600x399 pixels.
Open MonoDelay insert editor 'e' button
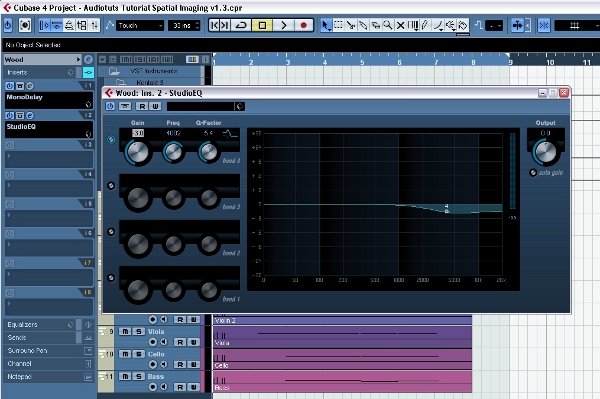(x=30, y=86)
